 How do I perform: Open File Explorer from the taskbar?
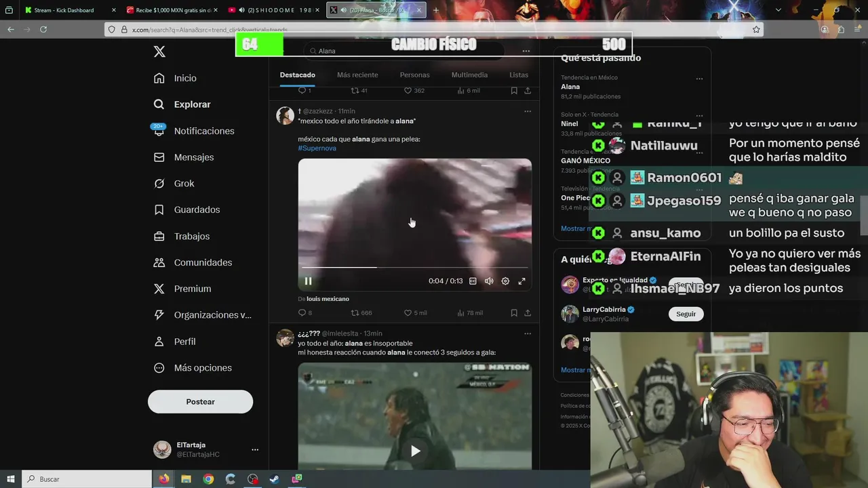(186, 479)
